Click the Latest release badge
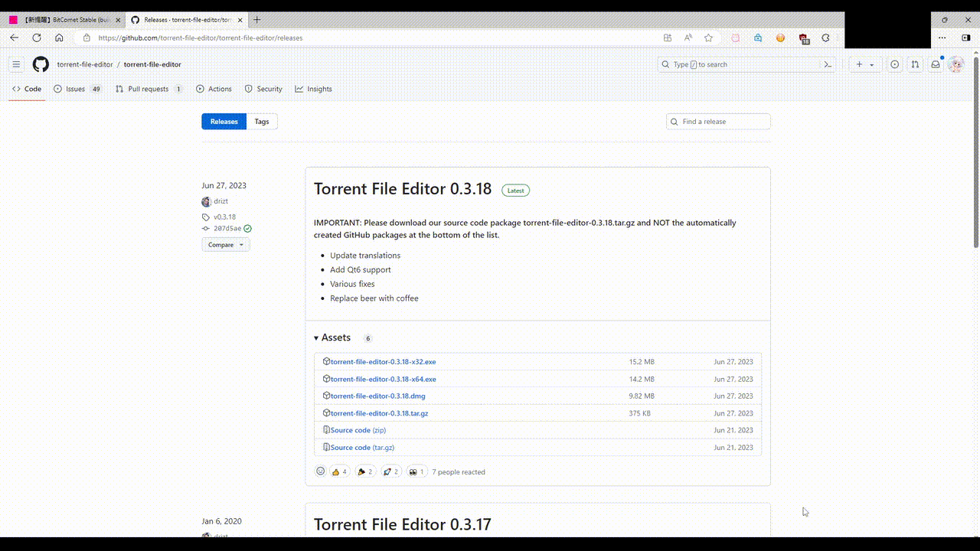Screen dimensions: 980x551 [516, 191]
